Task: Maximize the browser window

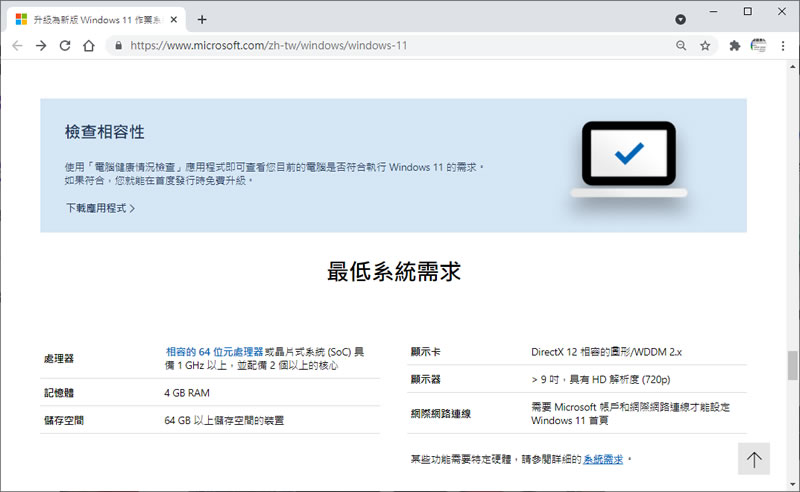Action: point(747,11)
